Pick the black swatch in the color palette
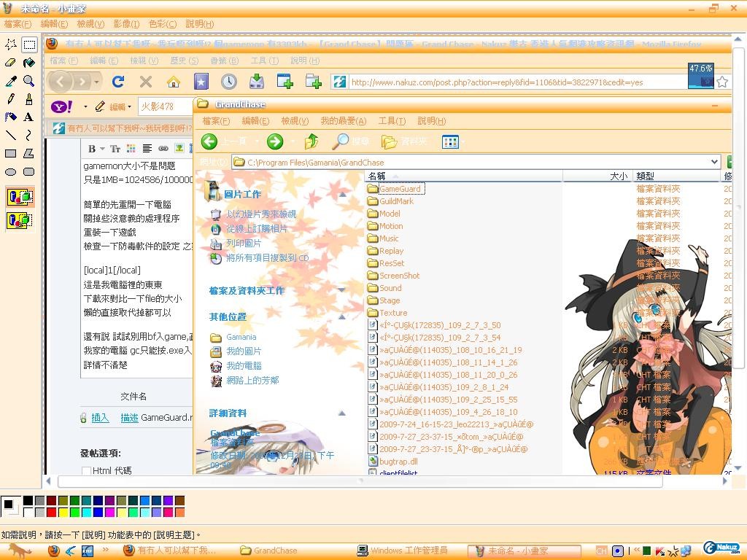Image resolution: width=747 pixels, height=560 pixels. [28, 500]
